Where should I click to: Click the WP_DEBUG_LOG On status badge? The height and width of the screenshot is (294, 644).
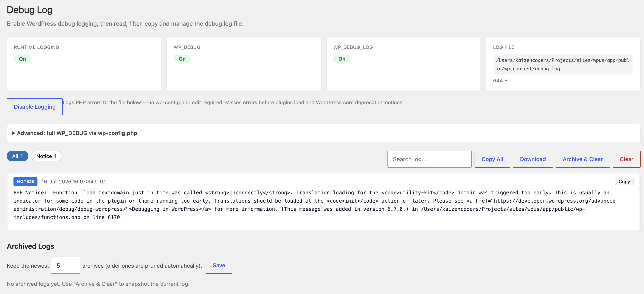point(342,59)
